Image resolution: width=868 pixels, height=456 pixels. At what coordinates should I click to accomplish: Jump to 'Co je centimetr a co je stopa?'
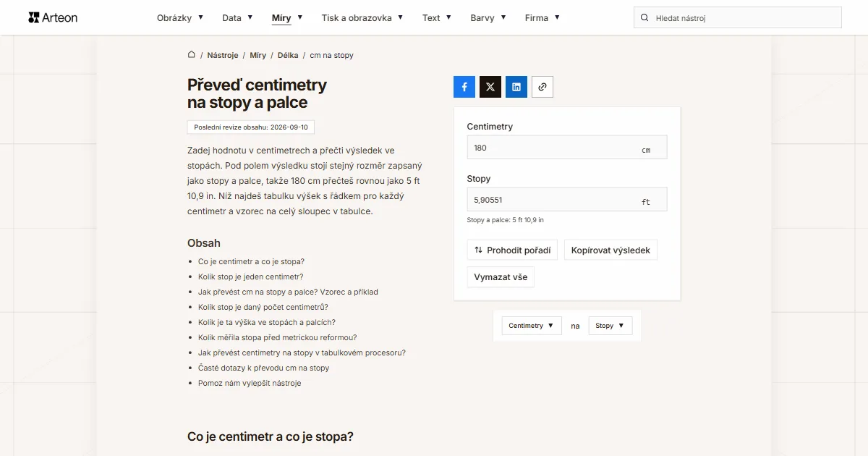251,262
